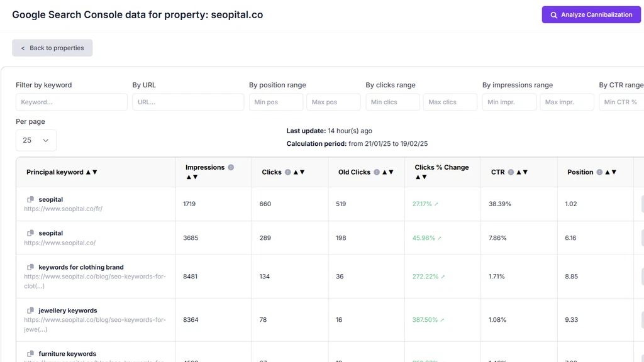Click the Keyword filter input field
The height and width of the screenshot is (362, 644).
point(71,102)
